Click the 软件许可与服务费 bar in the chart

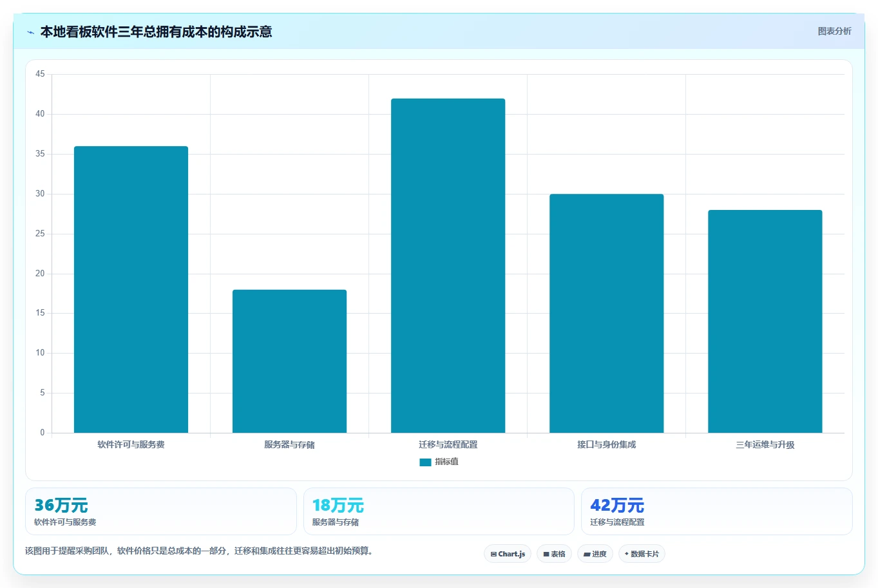131,289
